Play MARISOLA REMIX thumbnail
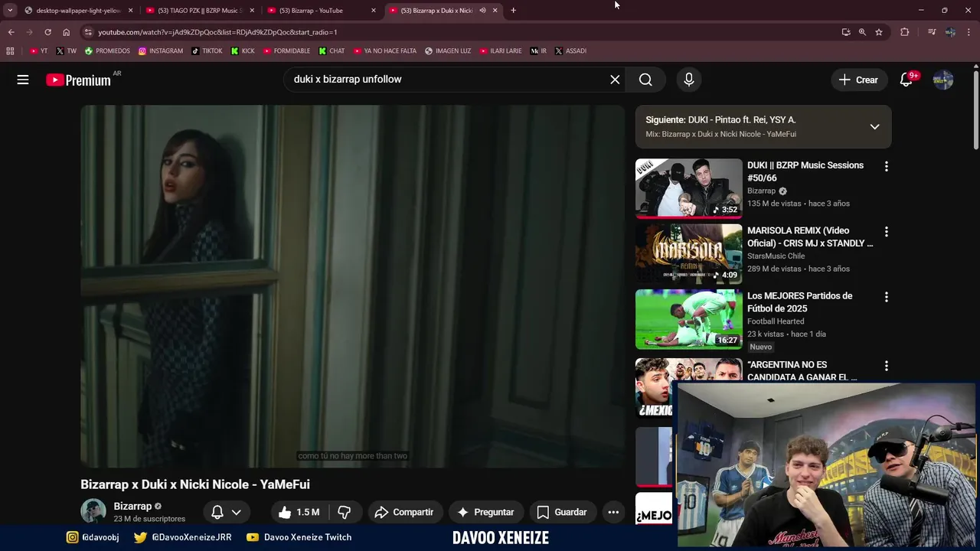The width and height of the screenshot is (980, 551). tap(689, 253)
